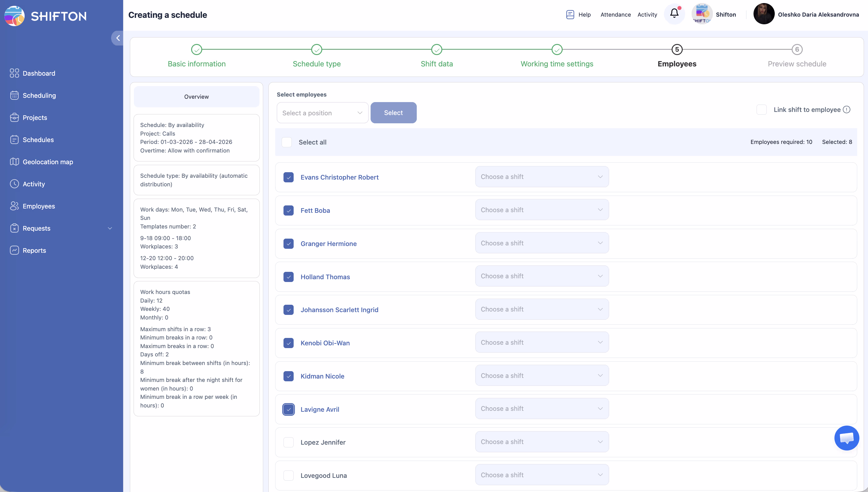
Task: Uncheck Fett Boba employee checkbox
Action: pos(288,211)
